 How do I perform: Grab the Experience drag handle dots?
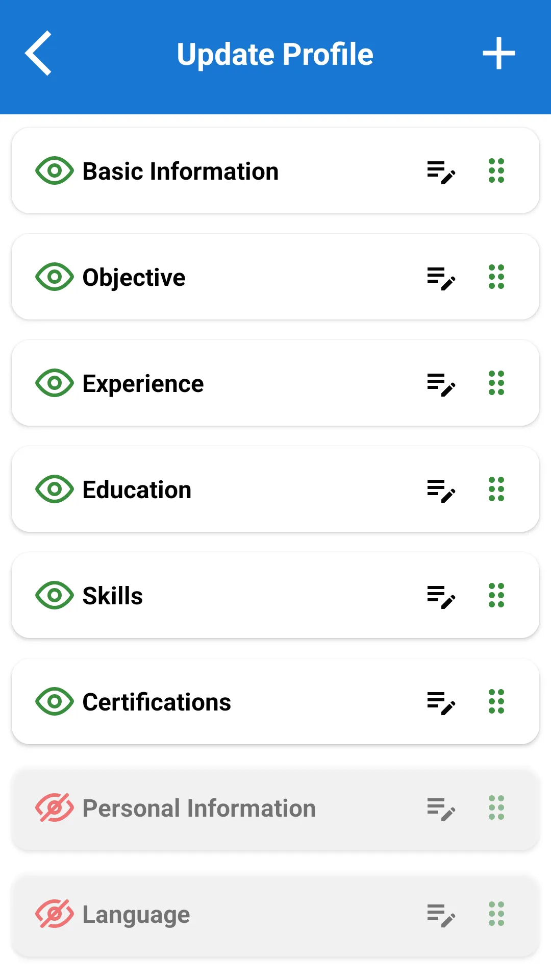pyautogui.click(x=496, y=383)
